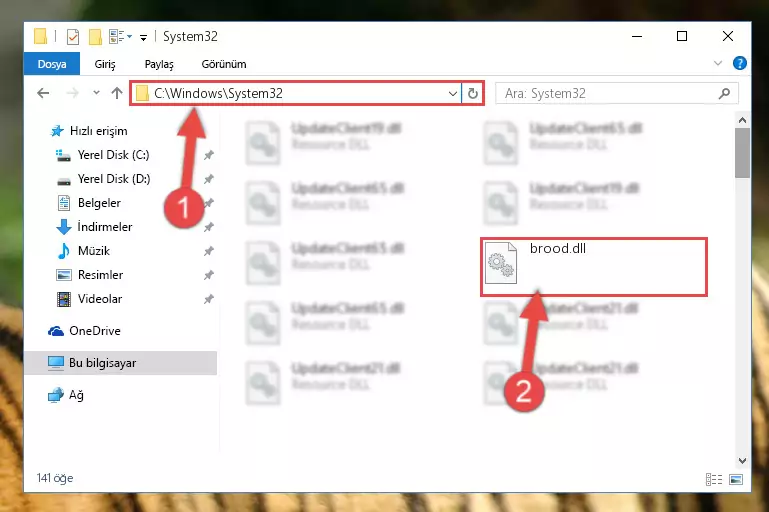Viewport: 769px width, 512px height.
Task: Open the Paylaş ribbon tab
Action: coord(159,64)
